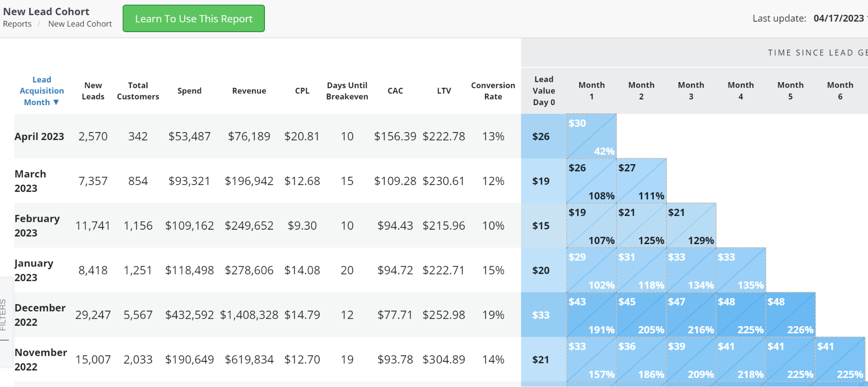868x387 pixels.
Task: Click the Lead Value Day 0 header
Action: coord(544,91)
